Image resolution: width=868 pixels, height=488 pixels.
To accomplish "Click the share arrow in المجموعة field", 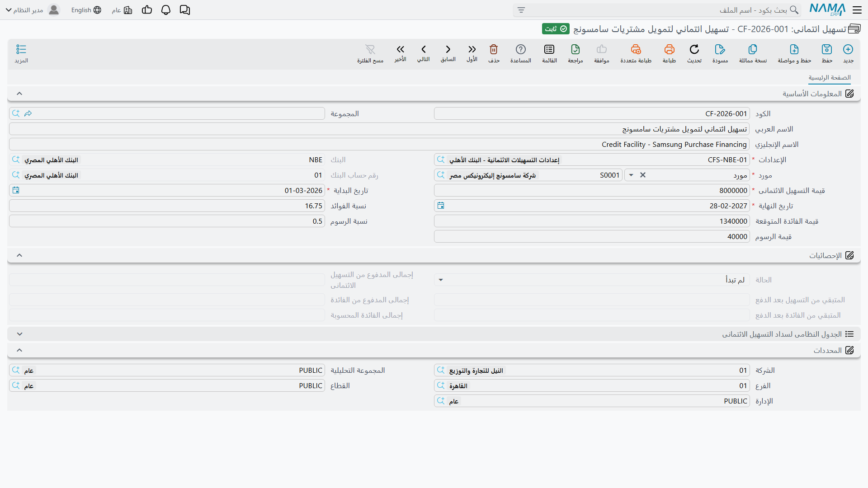I will (28, 113).
